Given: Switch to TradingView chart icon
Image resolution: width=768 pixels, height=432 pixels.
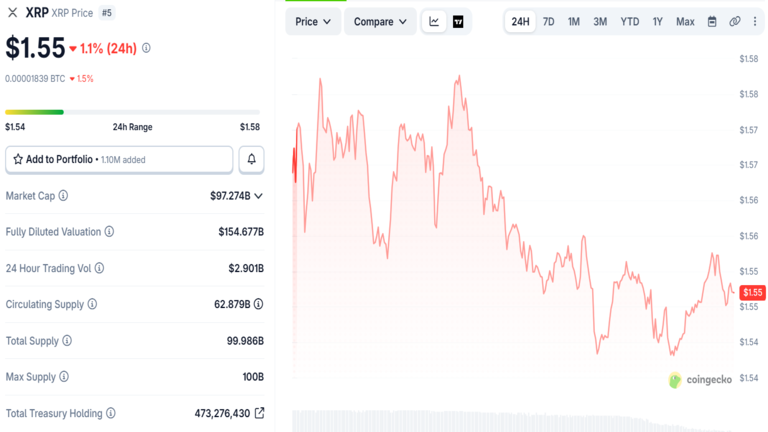Looking at the screenshot, I should click(x=458, y=22).
